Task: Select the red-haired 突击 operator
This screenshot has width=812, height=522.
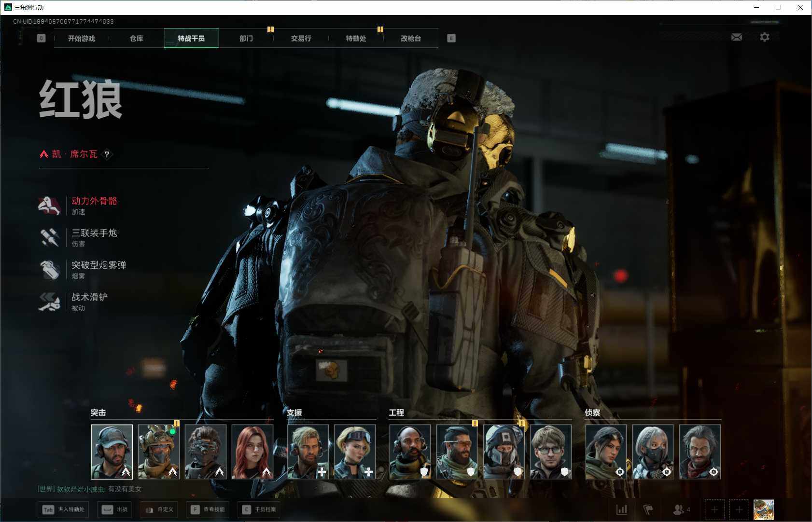Action: 252,452
